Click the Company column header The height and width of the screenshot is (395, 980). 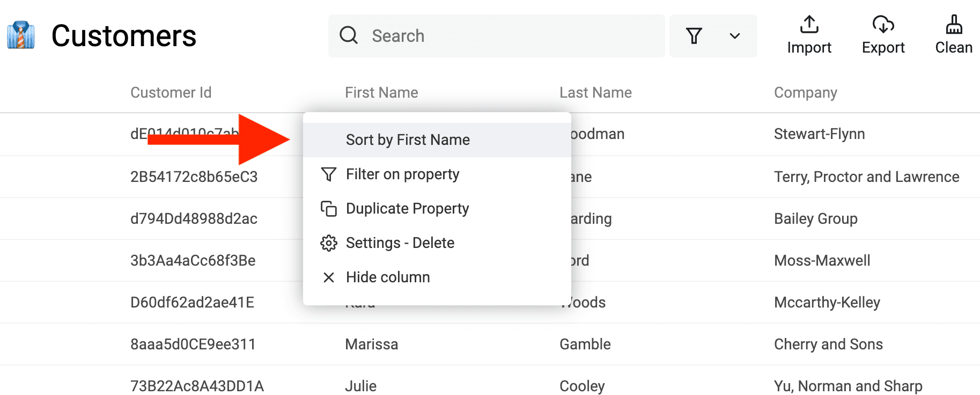pyautogui.click(x=805, y=93)
